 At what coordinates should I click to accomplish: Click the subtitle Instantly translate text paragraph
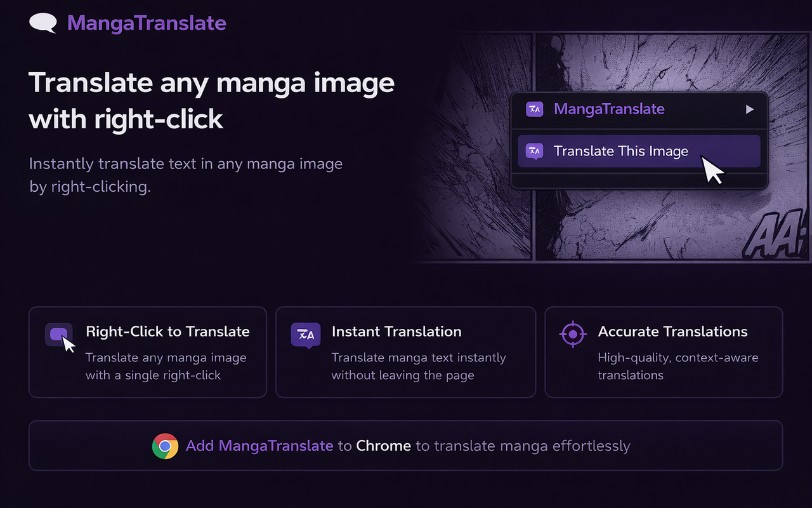coord(186,175)
